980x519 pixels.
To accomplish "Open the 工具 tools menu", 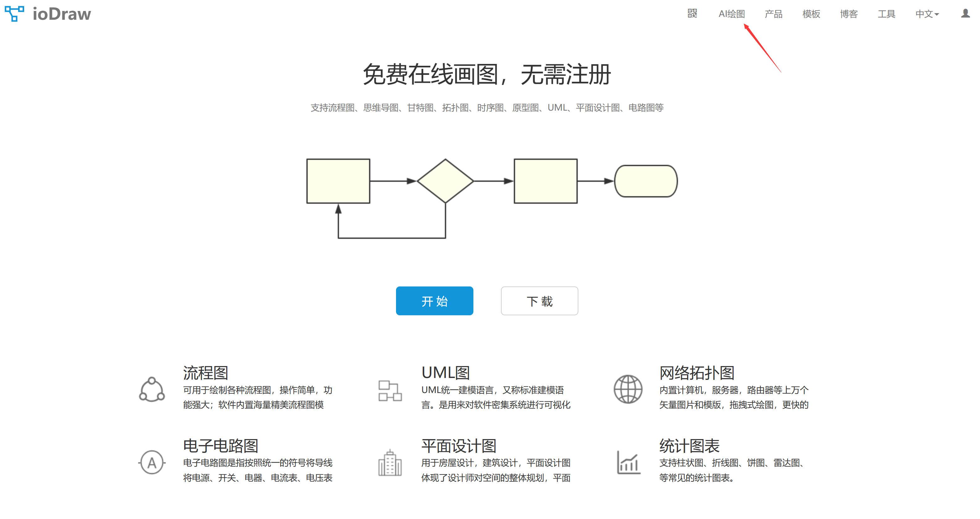I will coord(886,14).
